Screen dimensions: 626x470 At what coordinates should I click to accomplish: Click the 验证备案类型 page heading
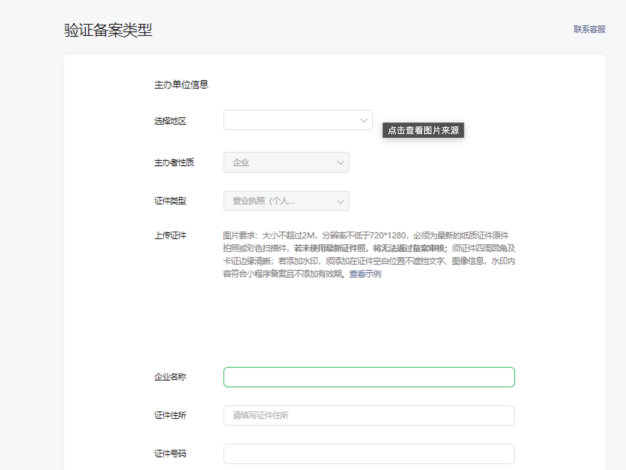point(108,30)
